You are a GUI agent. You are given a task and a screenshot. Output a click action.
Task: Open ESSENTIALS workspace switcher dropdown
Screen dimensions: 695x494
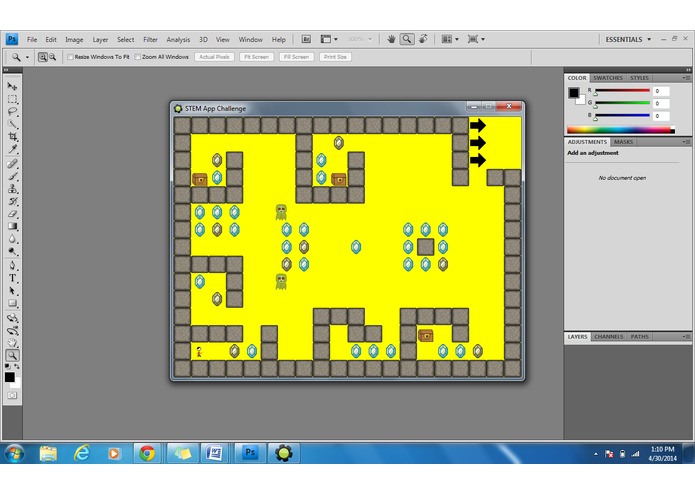pos(628,39)
